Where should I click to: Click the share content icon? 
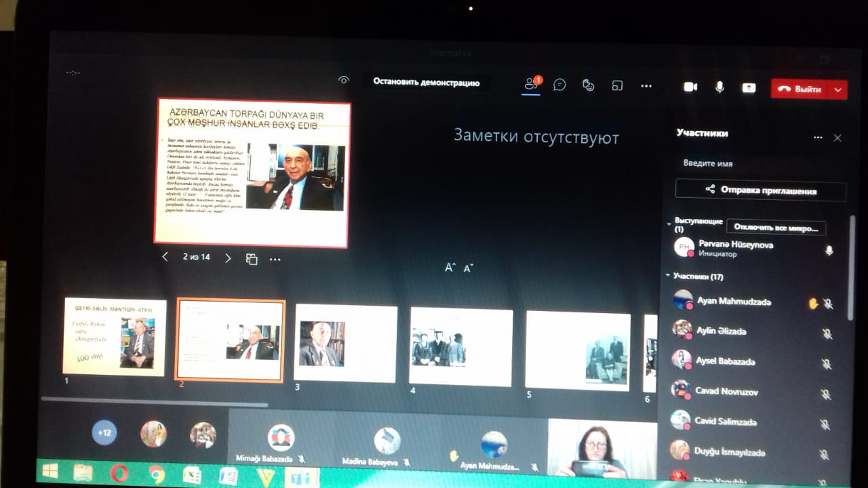pos(749,87)
